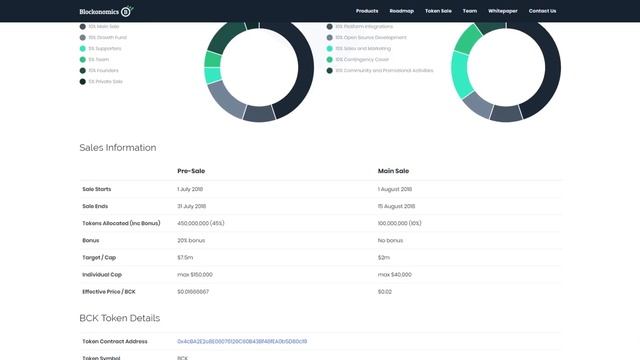The height and width of the screenshot is (360, 640).
Task: Select 'Community and Promotional Activities' legend label
Action: point(384,71)
